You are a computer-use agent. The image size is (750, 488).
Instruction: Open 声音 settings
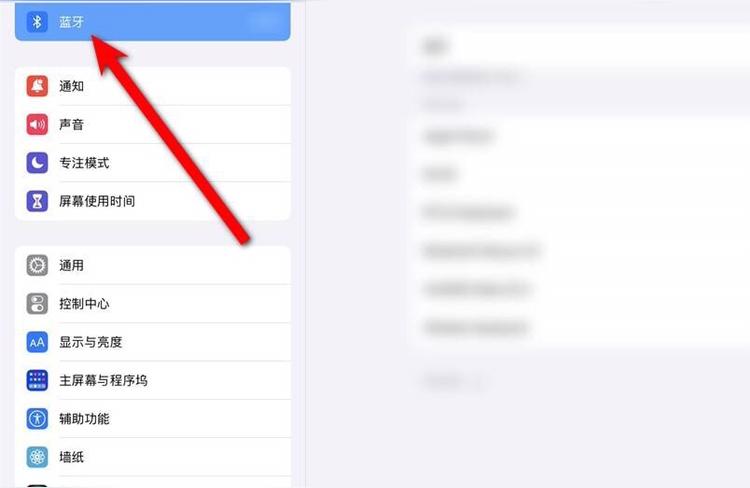[x=153, y=124]
